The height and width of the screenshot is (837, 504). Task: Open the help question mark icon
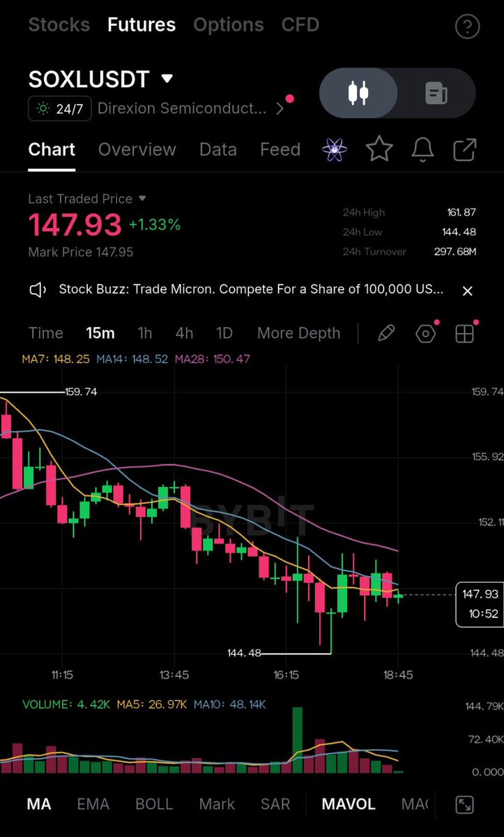pyautogui.click(x=466, y=27)
